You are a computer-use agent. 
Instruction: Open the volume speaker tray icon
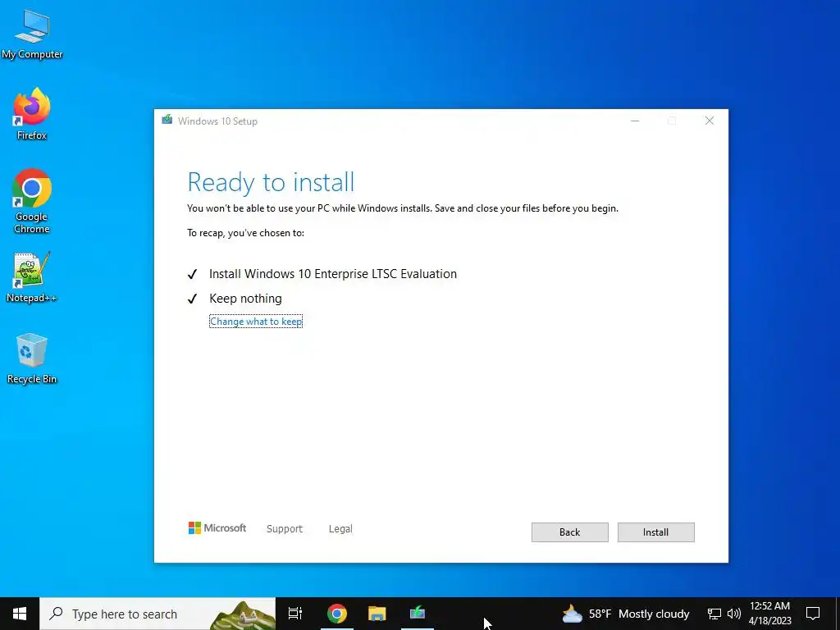coord(734,614)
